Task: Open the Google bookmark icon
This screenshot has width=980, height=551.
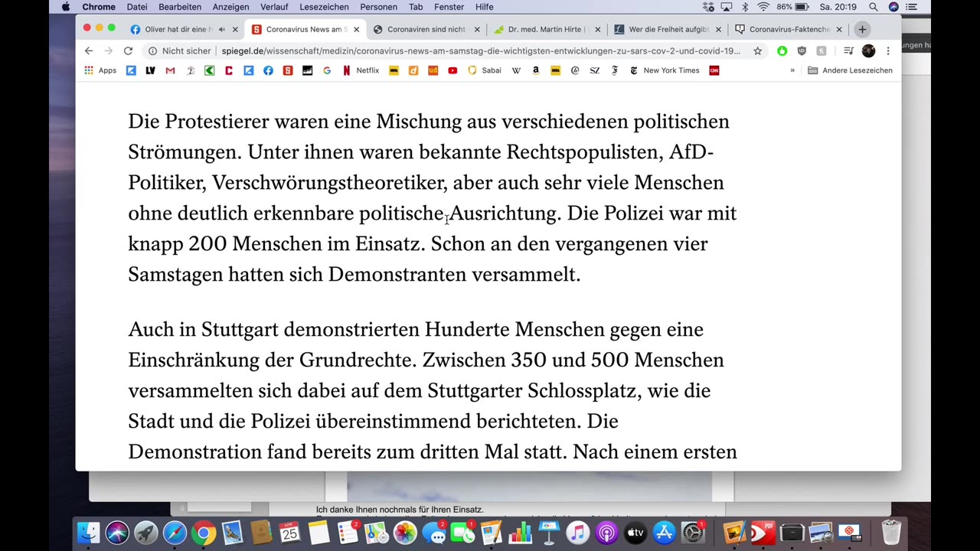Action: 327,70
